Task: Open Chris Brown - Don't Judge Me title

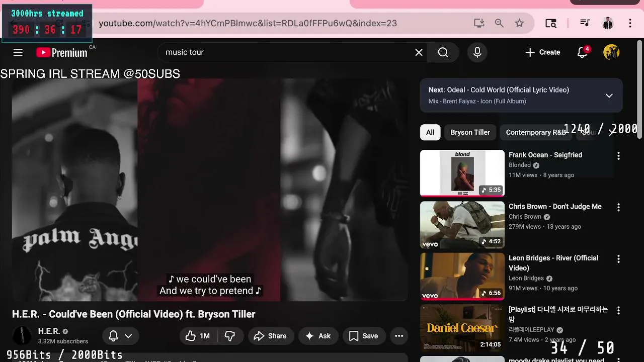Action: [555, 206]
